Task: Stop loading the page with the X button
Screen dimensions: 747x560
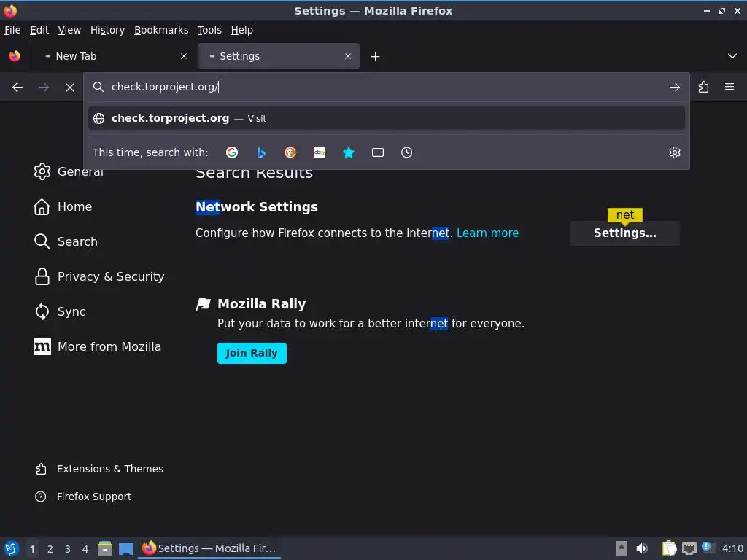Action: (x=69, y=87)
